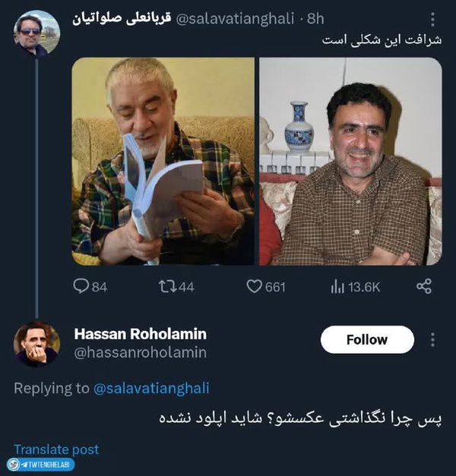This screenshot has width=456, height=476.
Task: Open Hassan Roholamin's profile avatar
Action: coord(36,344)
